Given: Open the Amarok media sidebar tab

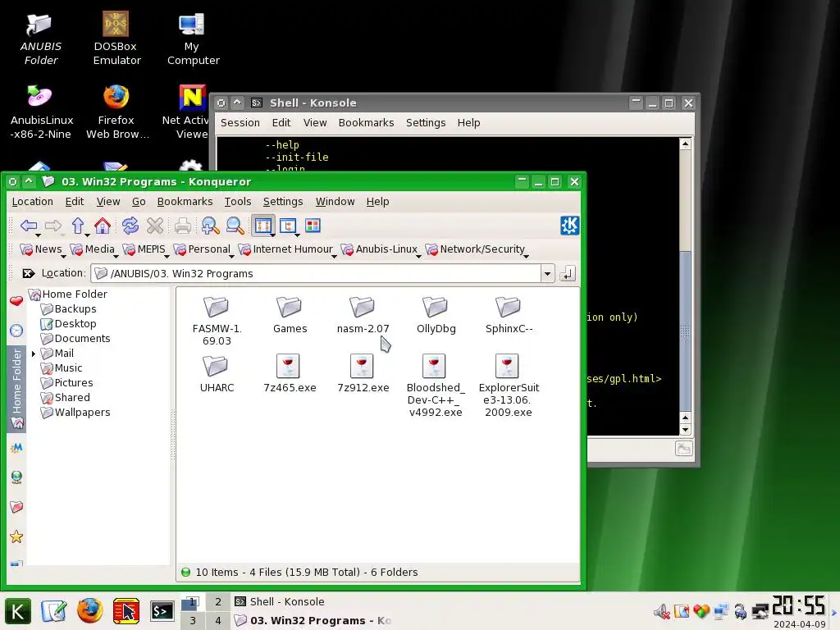Looking at the screenshot, I should tap(16, 447).
